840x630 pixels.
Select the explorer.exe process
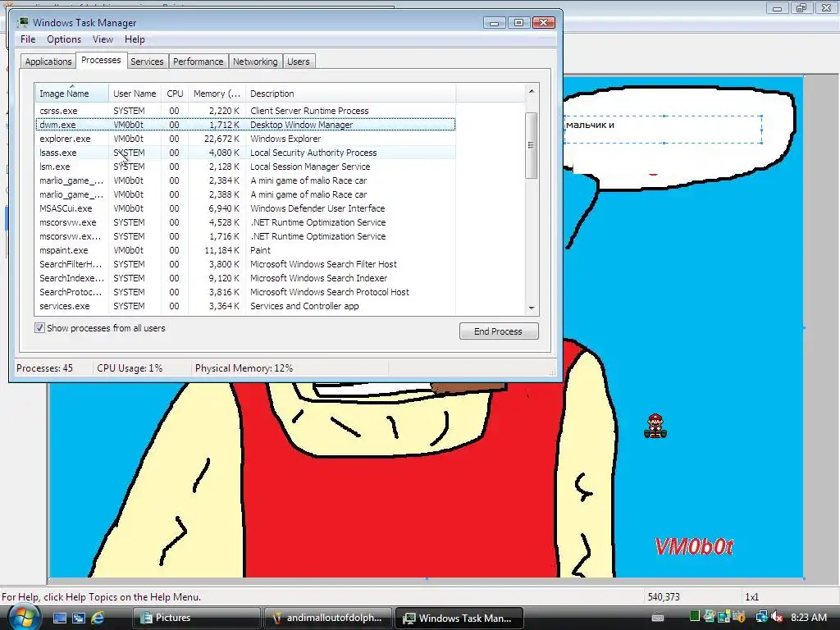pos(245,138)
